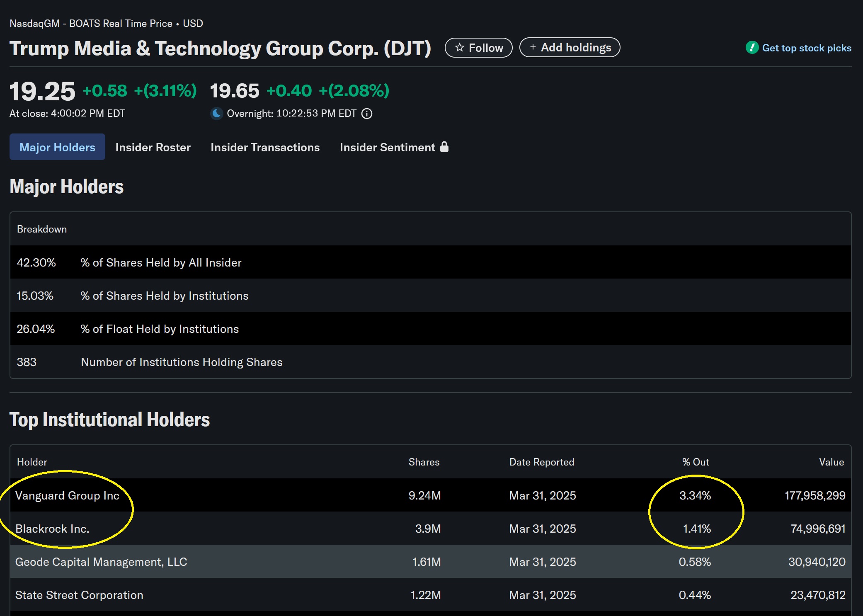This screenshot has height=616, width=863.
Task: Click Geode's 0.58% out value
Action: point(695,562)
